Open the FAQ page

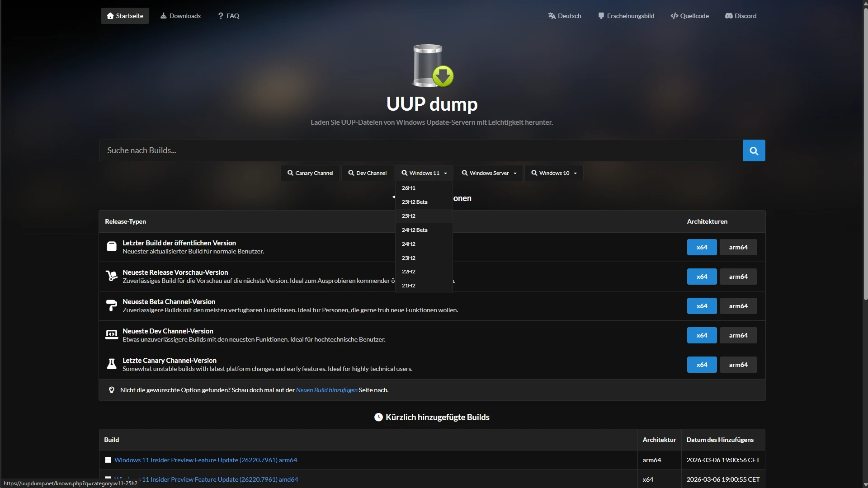(228, 16)
